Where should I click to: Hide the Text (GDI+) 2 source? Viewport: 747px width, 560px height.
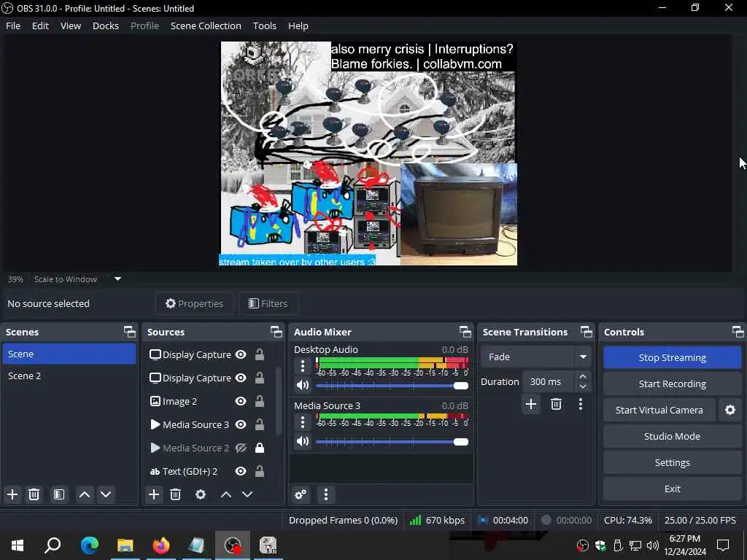click(241, 471)
